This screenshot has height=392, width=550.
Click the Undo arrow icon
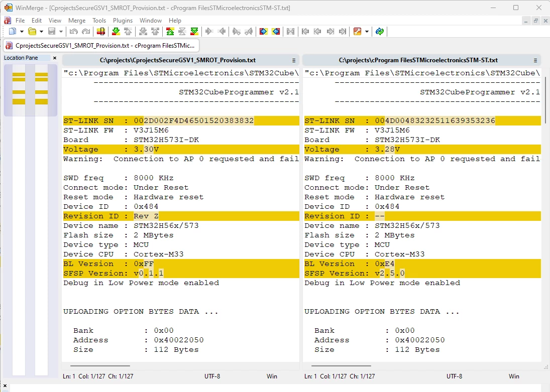coord(74,32)
